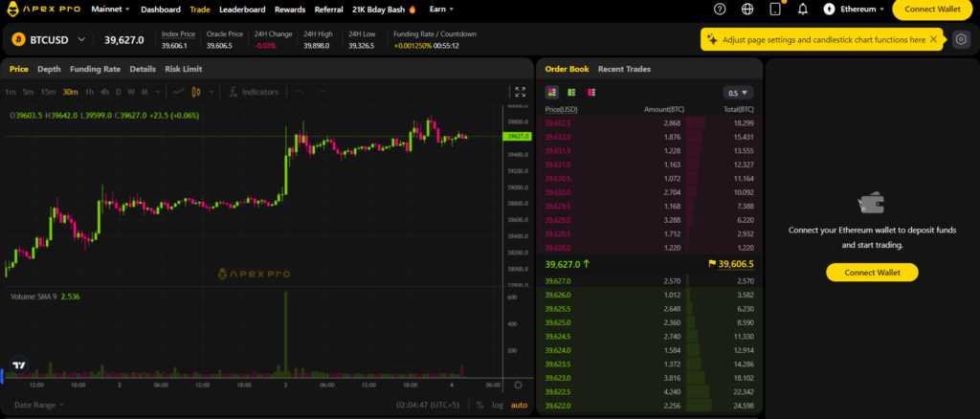The width and height of the screenshot is (980, 419).
Task: Select the 1m timeframe
Action: coord(11,92)
